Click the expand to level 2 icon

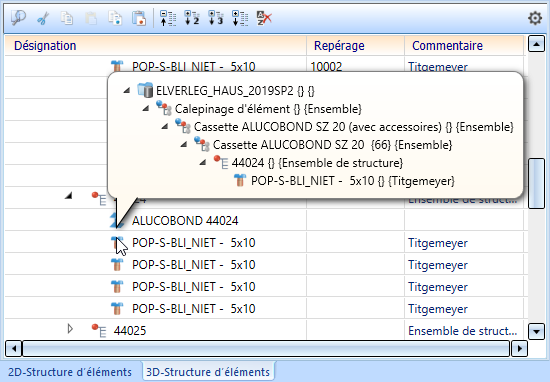pos(192,18)
